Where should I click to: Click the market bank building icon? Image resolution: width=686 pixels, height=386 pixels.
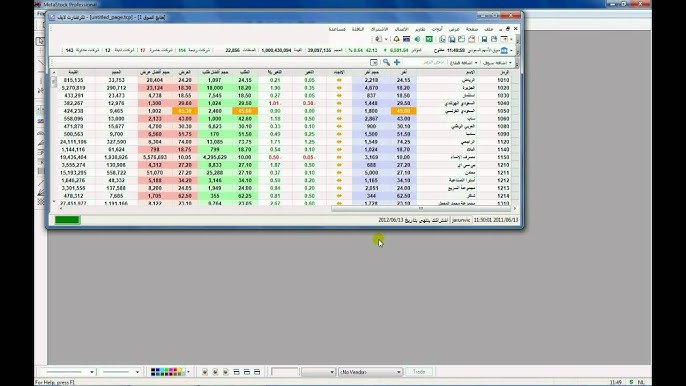click(x=504, y=50)
